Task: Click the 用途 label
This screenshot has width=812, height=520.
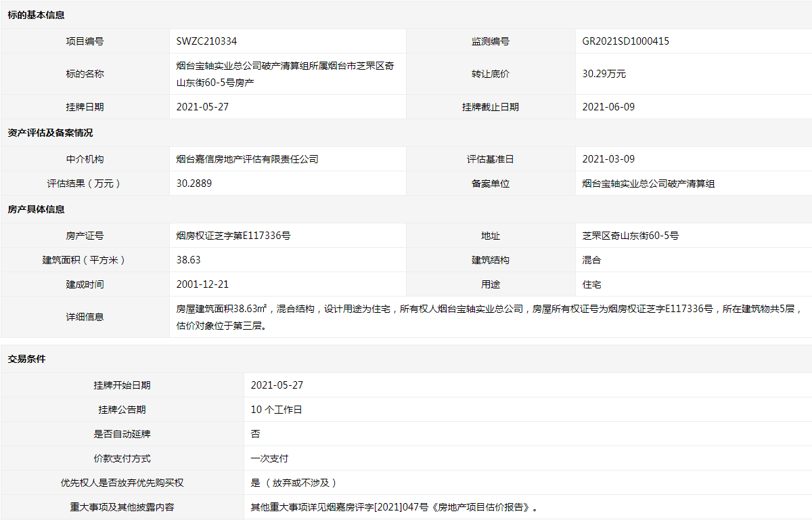Action: click(491, 284)
